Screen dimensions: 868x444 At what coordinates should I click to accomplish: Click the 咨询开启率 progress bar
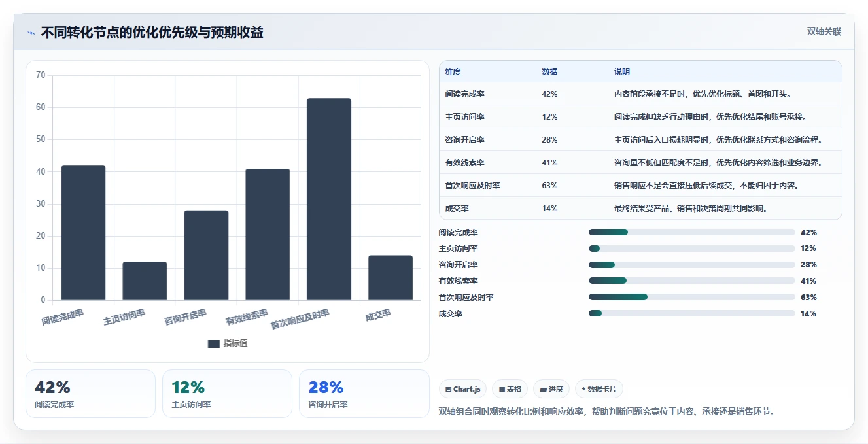pyautogui.click(x=692, y=265)
